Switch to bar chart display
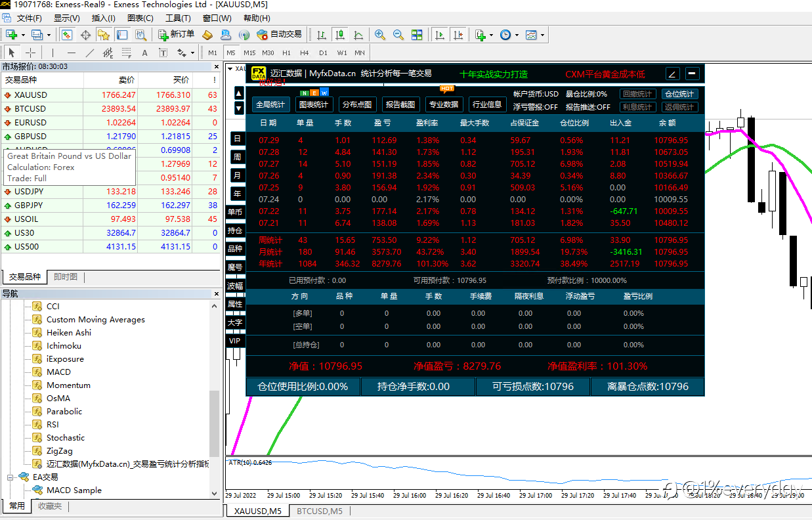 point(322,35)
